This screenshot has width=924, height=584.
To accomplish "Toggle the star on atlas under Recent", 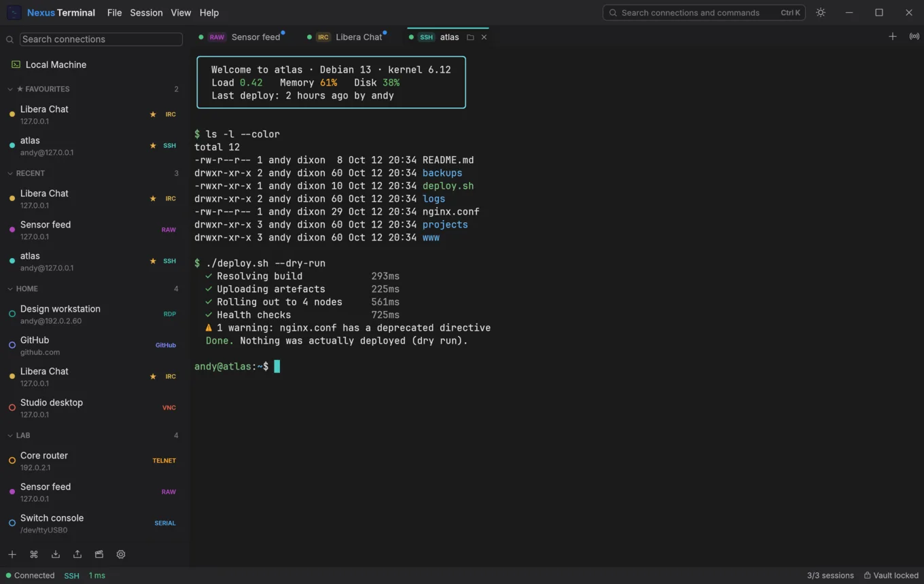I will [153, 261].
